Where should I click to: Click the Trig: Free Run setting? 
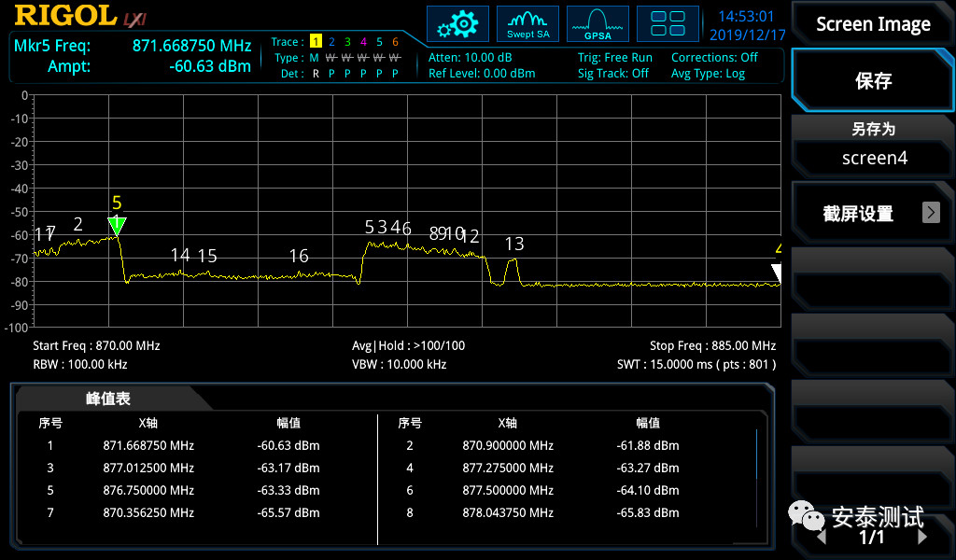[615, 57]
